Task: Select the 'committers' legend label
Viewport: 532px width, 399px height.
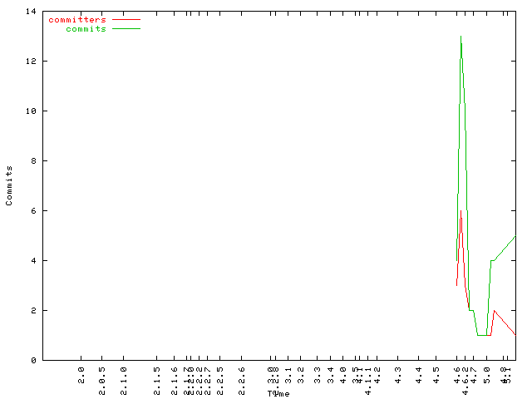Action: [77, 19]
